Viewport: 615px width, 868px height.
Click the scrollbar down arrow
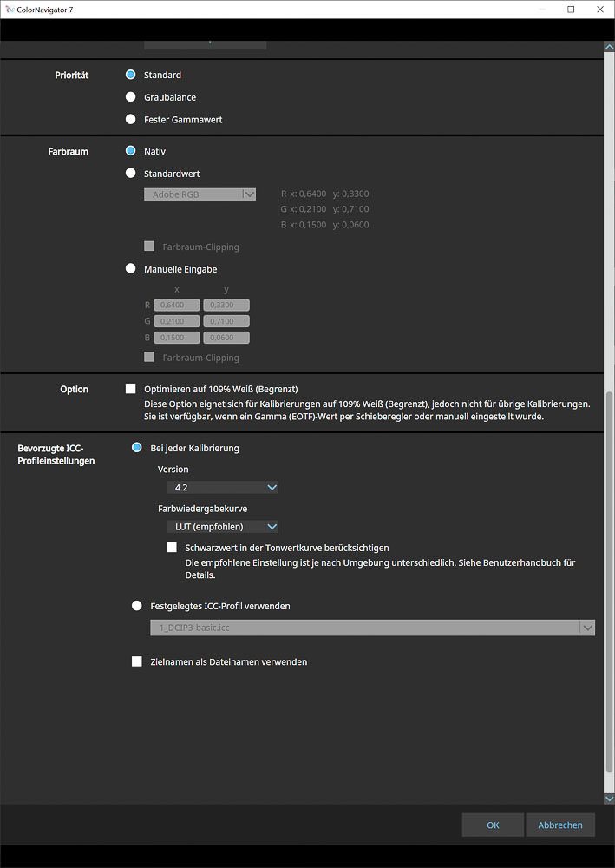(608, 798)
